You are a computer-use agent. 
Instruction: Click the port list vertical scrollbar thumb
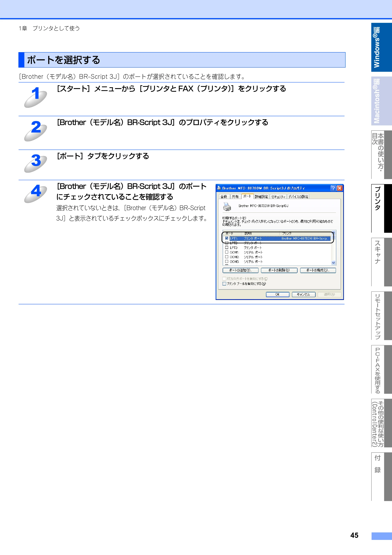[x=334, y=237]
